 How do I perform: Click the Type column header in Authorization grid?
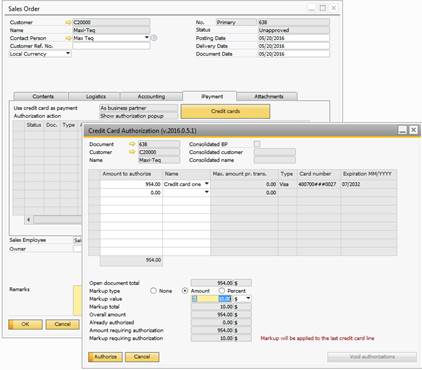pos(287,174)
